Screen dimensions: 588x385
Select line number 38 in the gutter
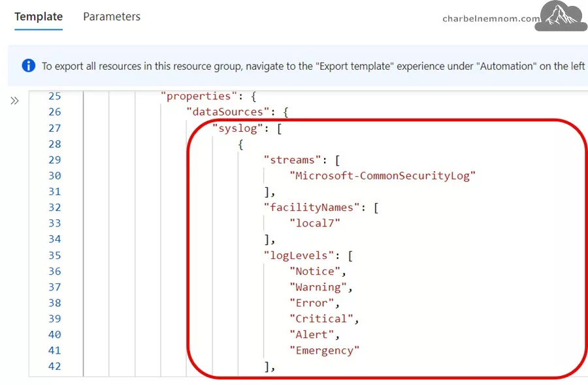pyautogui.click(x=55, y=303)
